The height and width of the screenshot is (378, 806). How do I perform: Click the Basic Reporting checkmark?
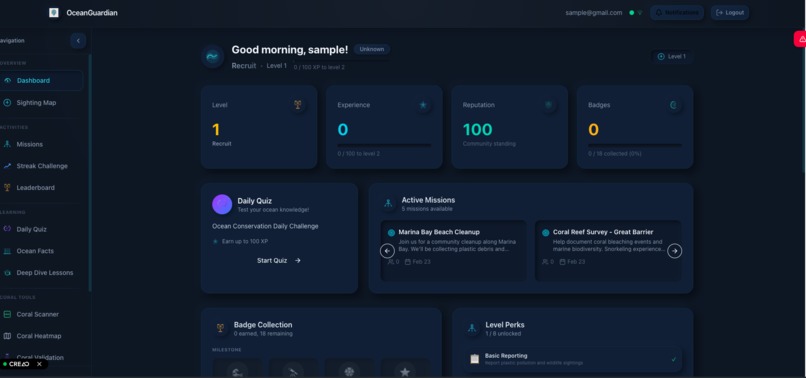674,359
